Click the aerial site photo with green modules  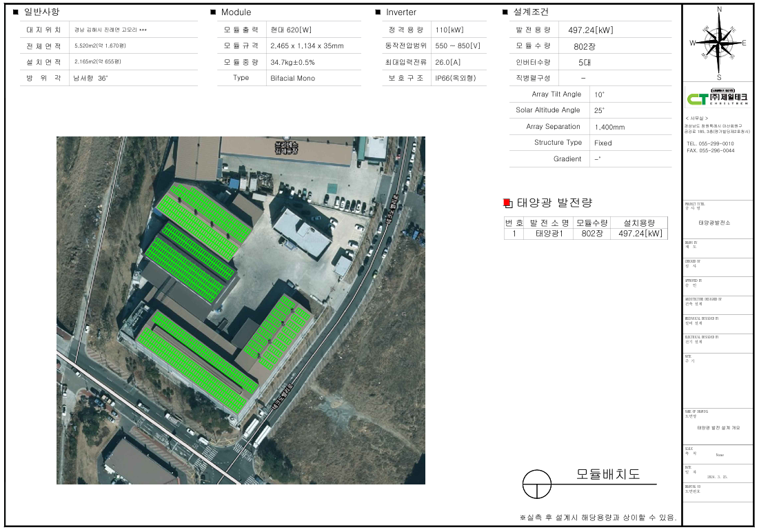(241, 310)
